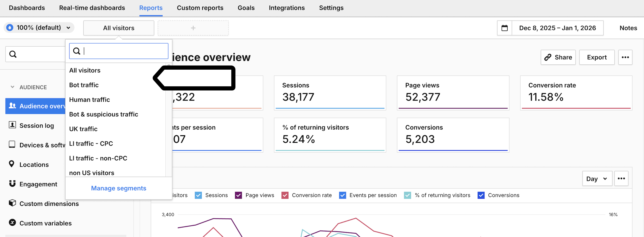This screenshot has height=237, width=644.
Task: Open the Custom dimensions report
Action: 49,204
